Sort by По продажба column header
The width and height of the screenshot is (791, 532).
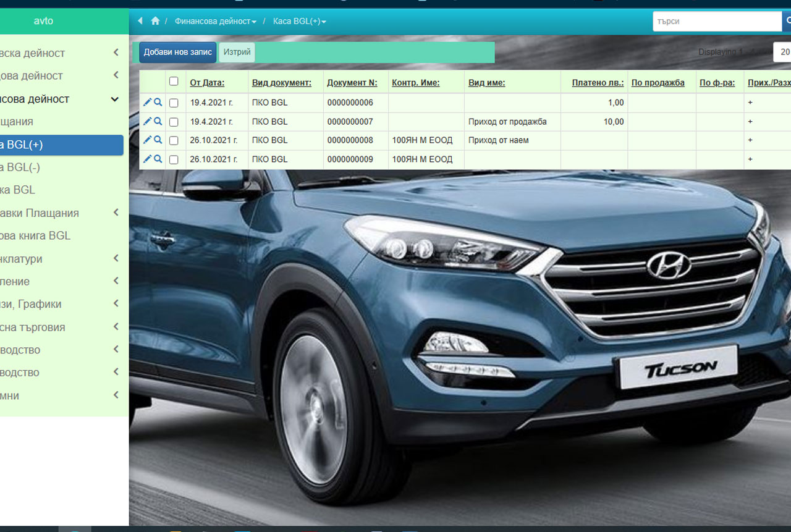pos(658,83)
